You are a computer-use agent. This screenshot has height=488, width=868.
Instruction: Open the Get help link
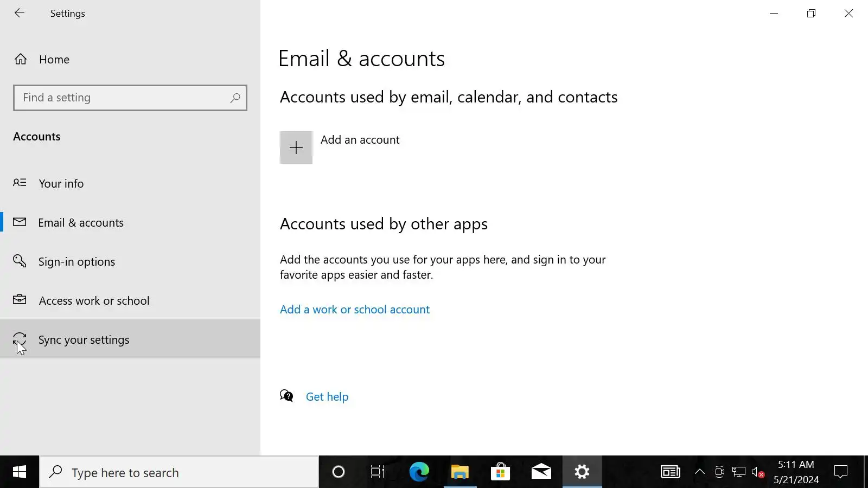(x=327, y=396)
